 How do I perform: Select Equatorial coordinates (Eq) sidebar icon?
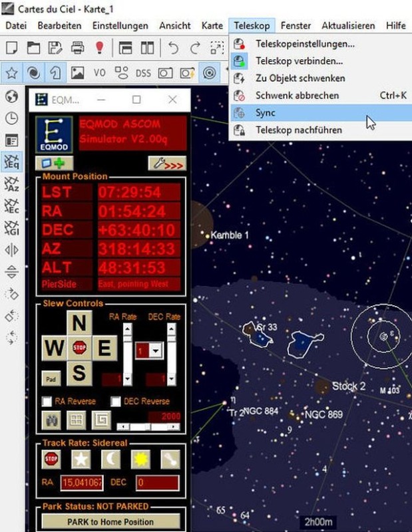tap(12, 162)
